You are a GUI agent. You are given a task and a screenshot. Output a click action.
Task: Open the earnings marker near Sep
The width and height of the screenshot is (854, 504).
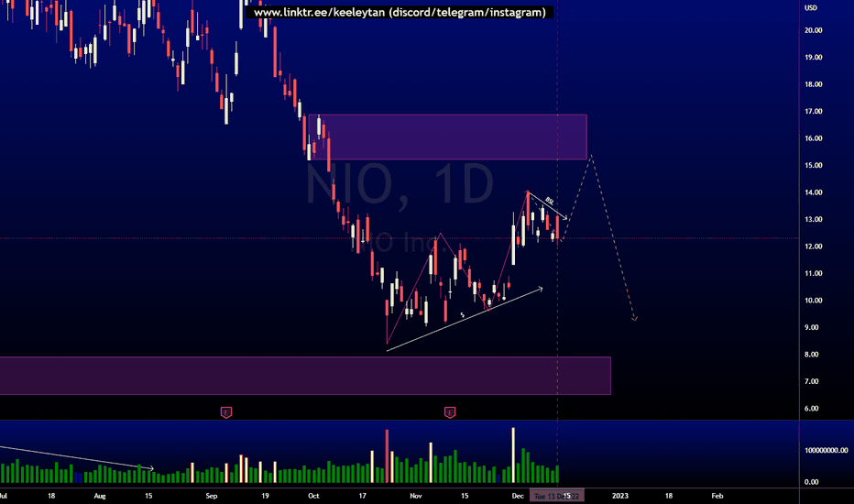pyautogui.click(x=226, y=412)
